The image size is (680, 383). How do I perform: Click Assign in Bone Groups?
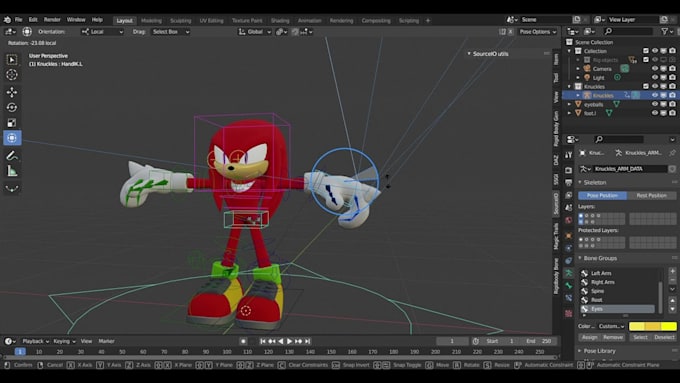click(589, 337)
